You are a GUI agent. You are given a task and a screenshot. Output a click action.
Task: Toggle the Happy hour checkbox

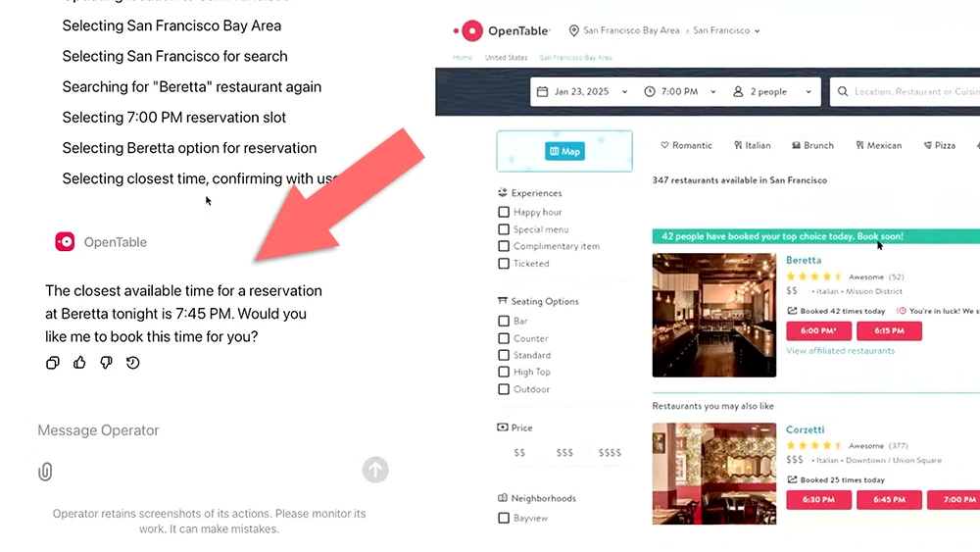pos(504,212)
